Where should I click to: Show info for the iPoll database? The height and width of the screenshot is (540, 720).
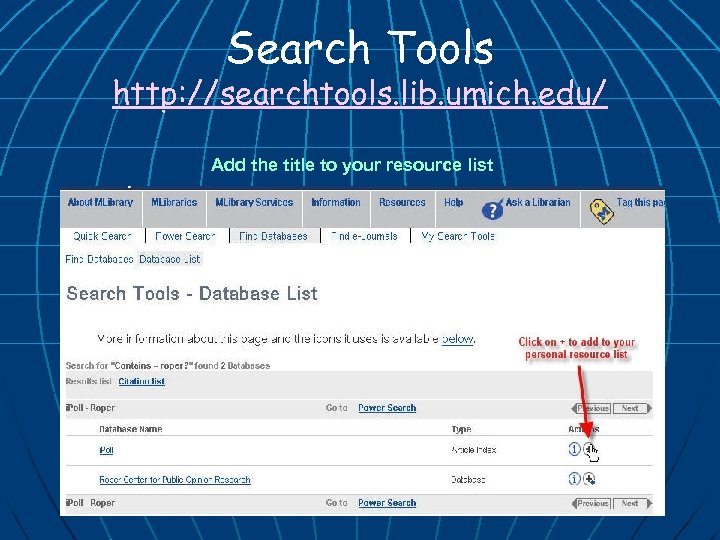[574, 449]
